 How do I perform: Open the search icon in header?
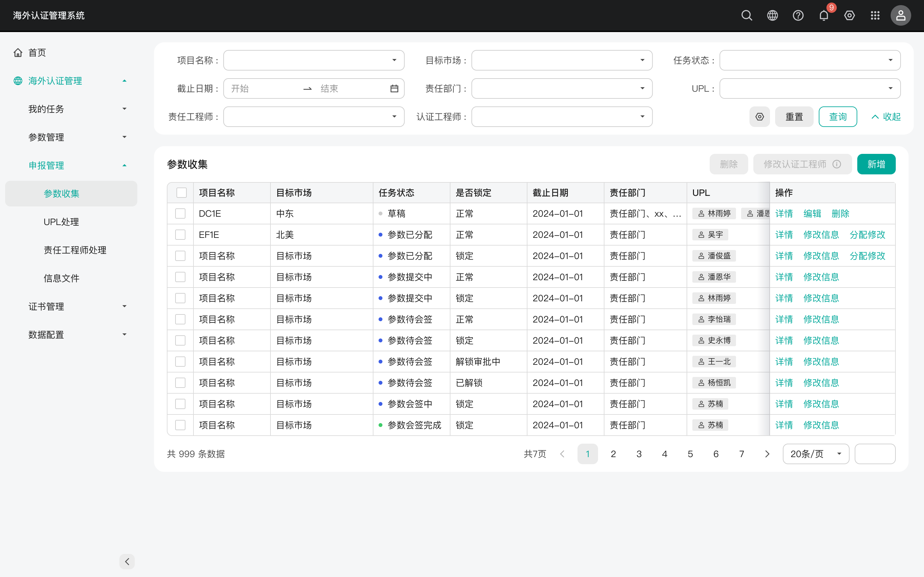(x=747, y=15)
